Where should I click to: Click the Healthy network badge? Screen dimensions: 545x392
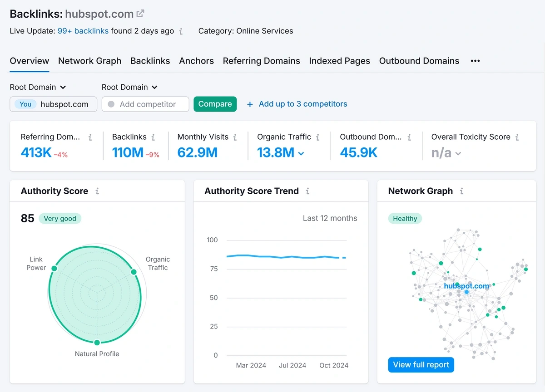[405, 219]
